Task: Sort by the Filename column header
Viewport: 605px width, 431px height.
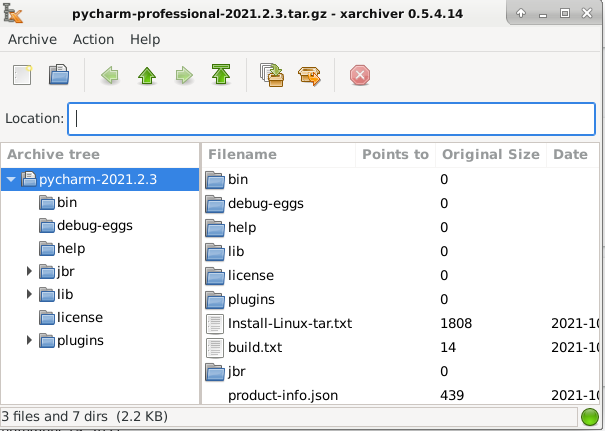Action: [x=278, y=154]
